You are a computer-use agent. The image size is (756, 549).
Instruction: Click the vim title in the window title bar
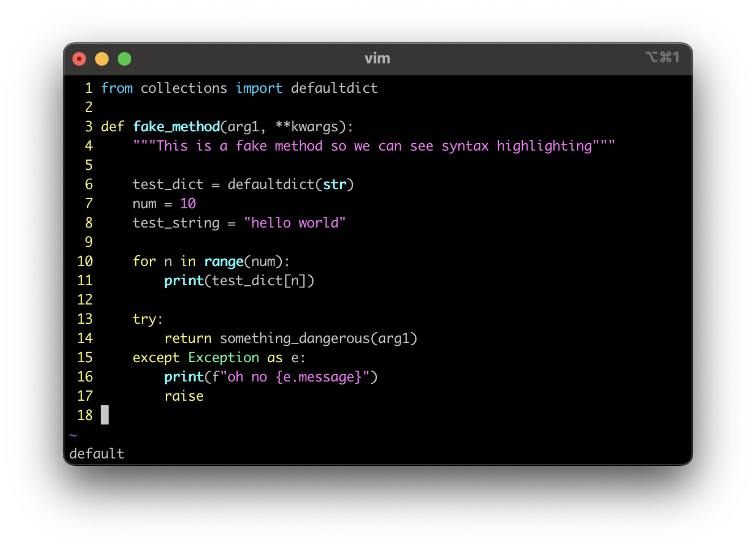click(x=377, y=58)
